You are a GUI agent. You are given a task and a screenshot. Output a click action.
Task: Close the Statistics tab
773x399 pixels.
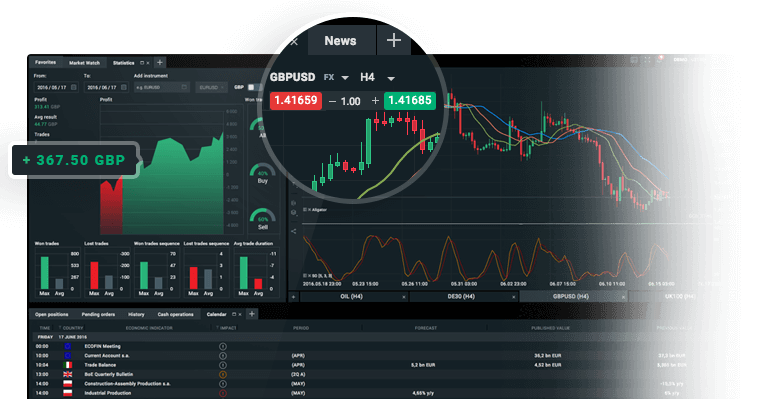coord(148,63)
